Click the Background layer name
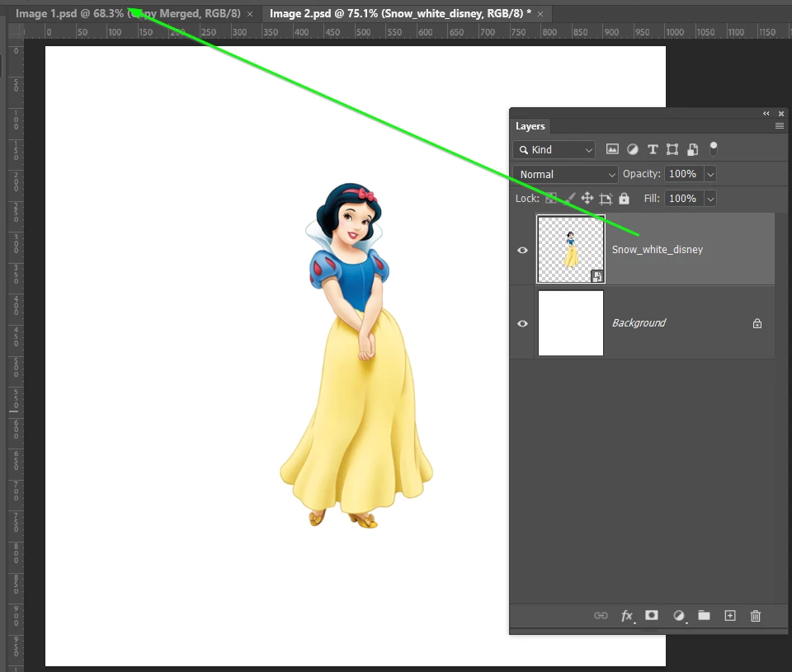The image size is (792, 672). [639, 322]
